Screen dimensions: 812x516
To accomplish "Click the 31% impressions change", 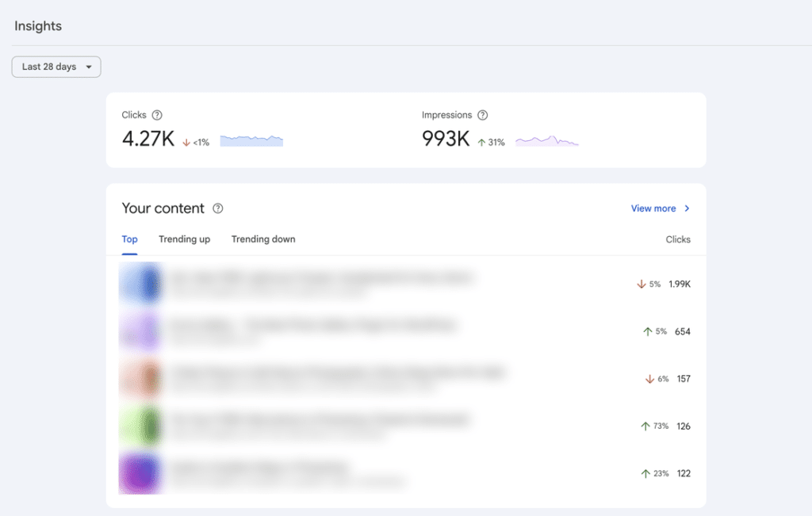I will 496,143.
